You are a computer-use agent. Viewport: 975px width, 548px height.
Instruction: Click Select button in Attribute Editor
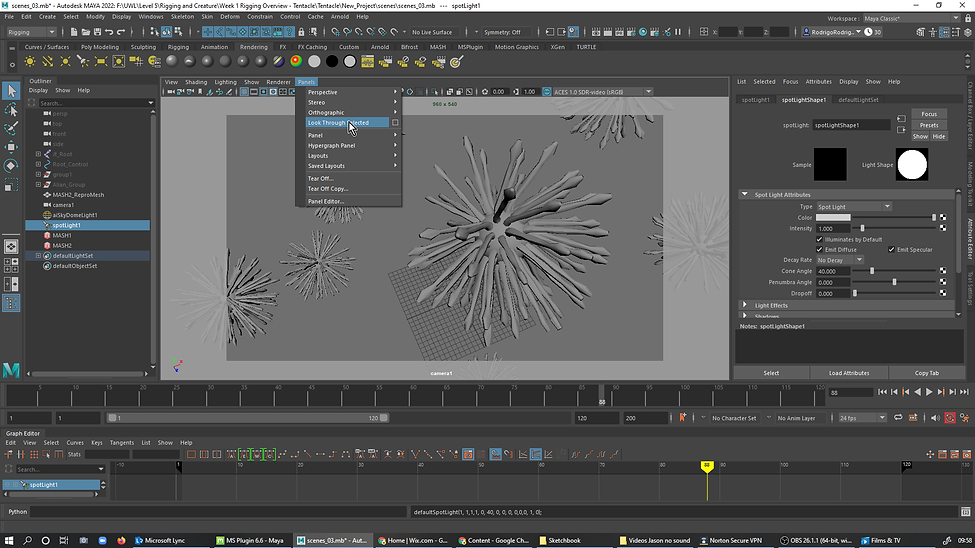771,373
